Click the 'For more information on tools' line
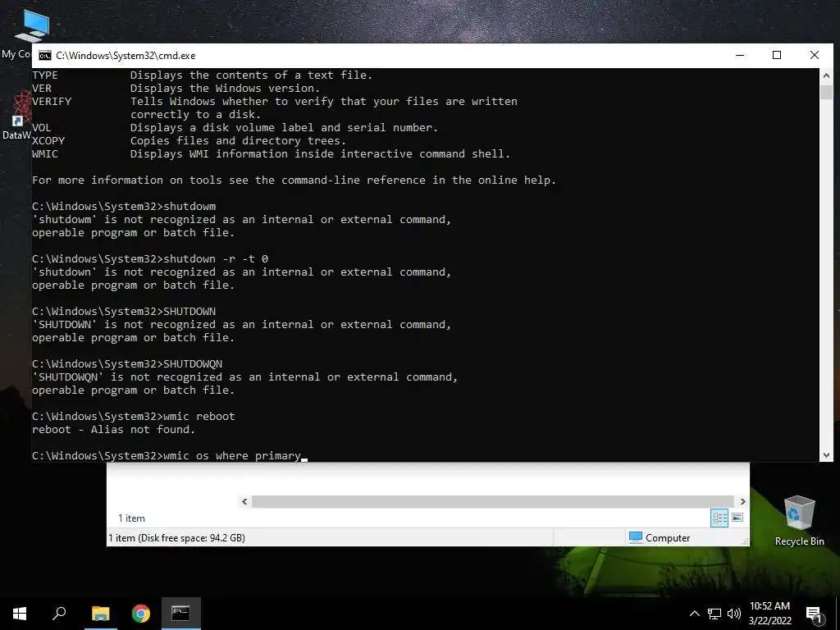 [294, 180]
